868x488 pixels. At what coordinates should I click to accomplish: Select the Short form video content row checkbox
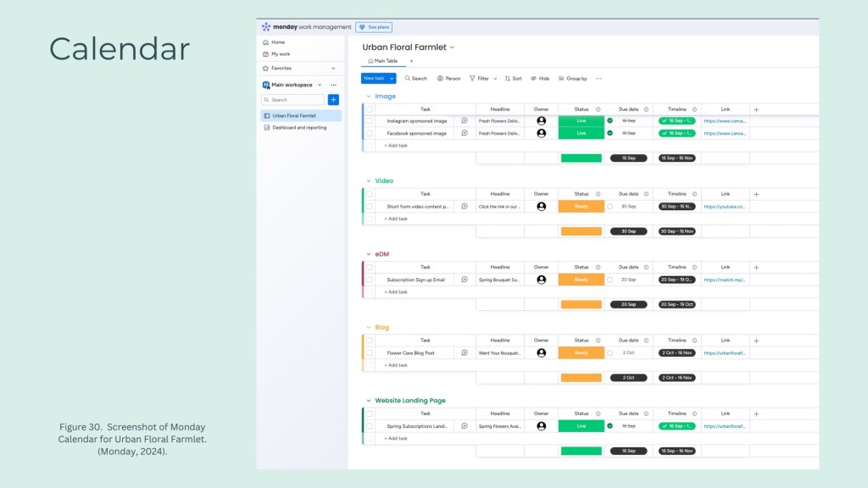point(370,207)
